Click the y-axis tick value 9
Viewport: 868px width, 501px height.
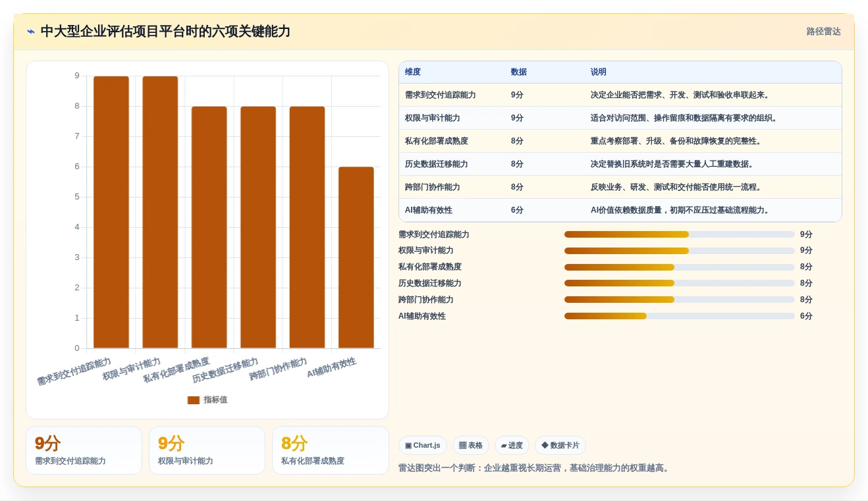tap(77, 76)
